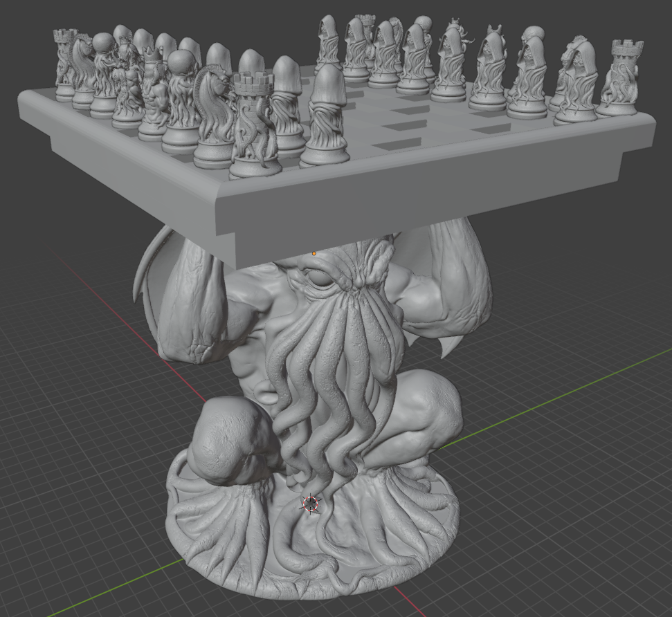672x617 pixels.
Task: Select the horse-head knight beside the front rook
Action: (x=213, y=115)
